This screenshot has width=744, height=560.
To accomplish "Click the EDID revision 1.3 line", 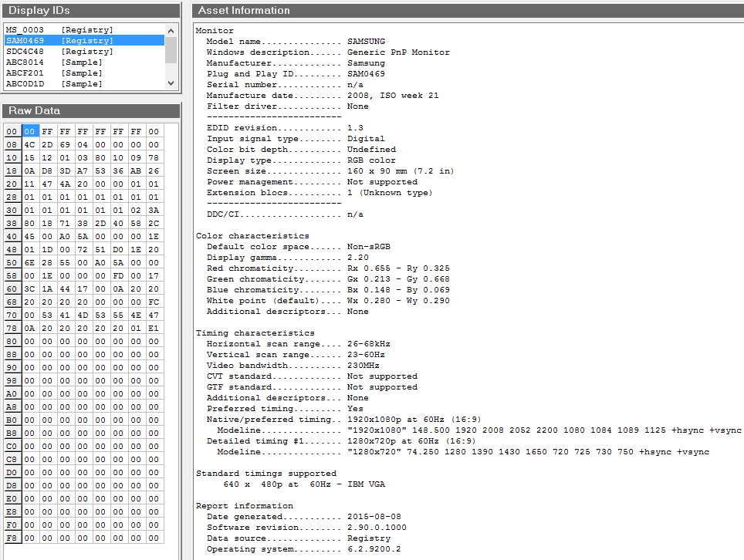I will pos(285,128).
